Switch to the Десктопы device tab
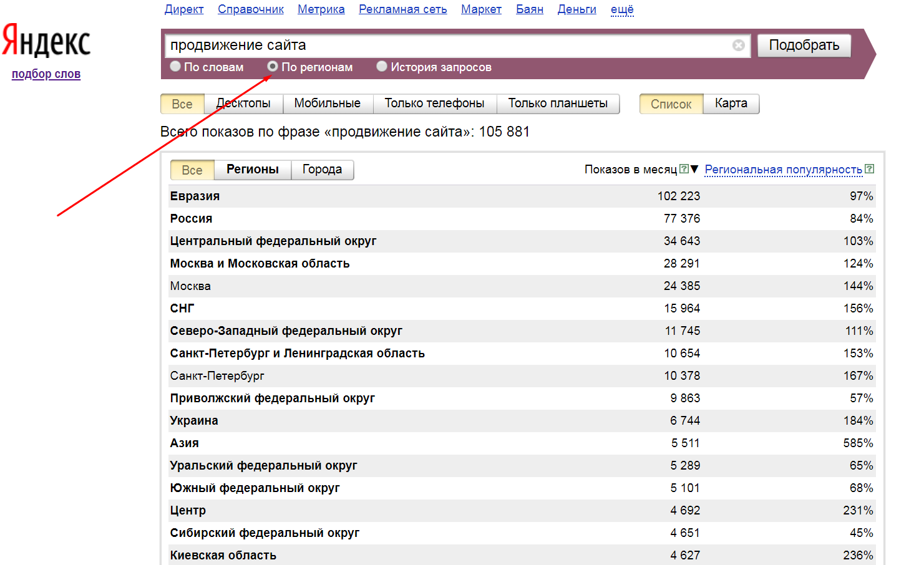The height and width of the screenshot is (565, 924). [x=243, y=104]
